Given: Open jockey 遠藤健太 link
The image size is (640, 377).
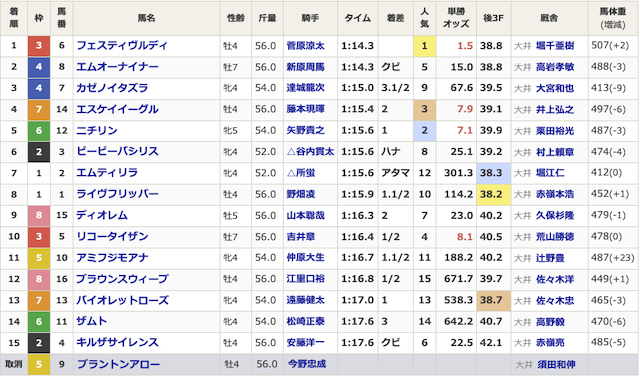Looking at the screenshot, I should [305, 300].
